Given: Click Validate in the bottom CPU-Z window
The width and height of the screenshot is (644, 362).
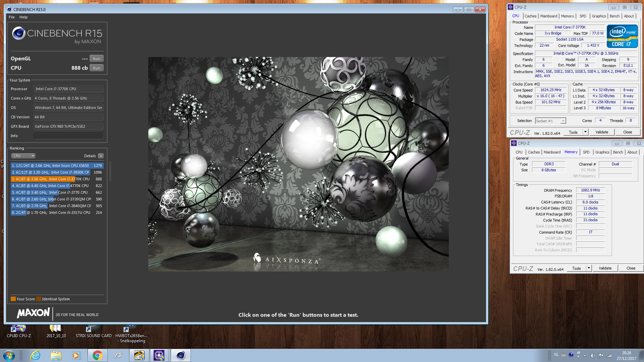Looking at the screenshot, I should pyautogui.click(x=605, y=268).
